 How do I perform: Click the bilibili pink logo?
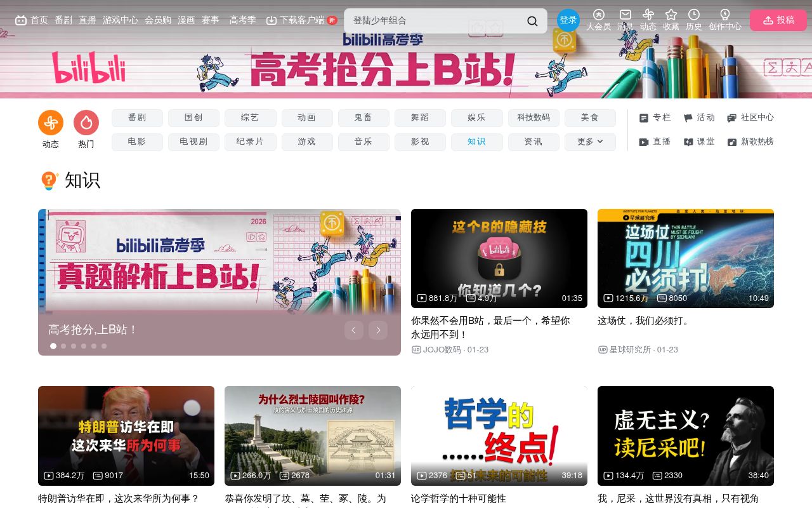(89, 68)
